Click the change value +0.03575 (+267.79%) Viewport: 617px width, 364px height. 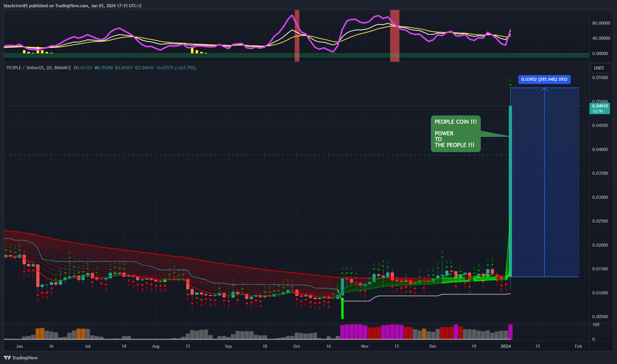click(176, 68)
